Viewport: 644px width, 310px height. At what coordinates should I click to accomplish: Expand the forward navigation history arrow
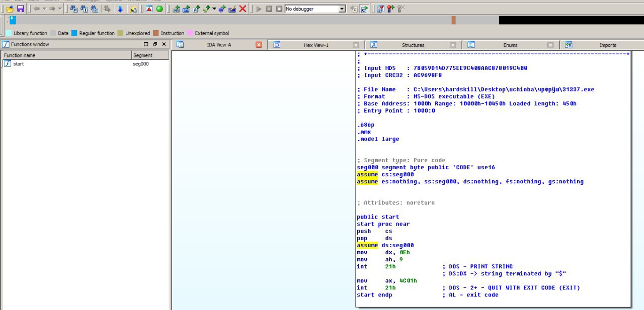60,9
